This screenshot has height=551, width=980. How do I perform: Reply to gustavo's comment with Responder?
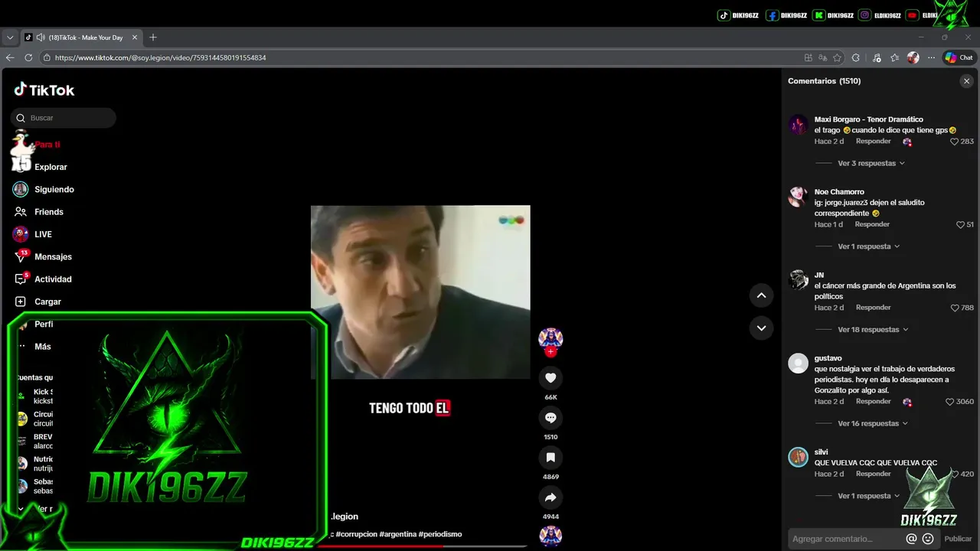(873, 401)
